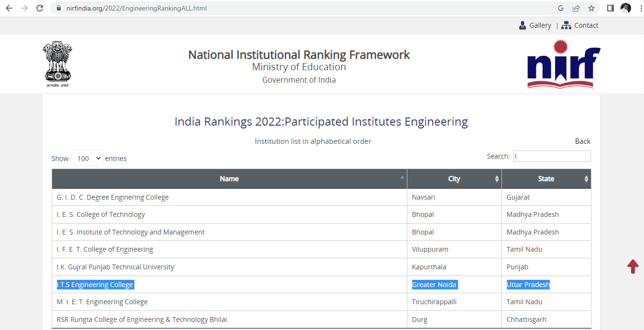The image size is (644, 330).
Task: Open Chrome three-dot menu
Action: pyautogui.click(x=641, y=8)
